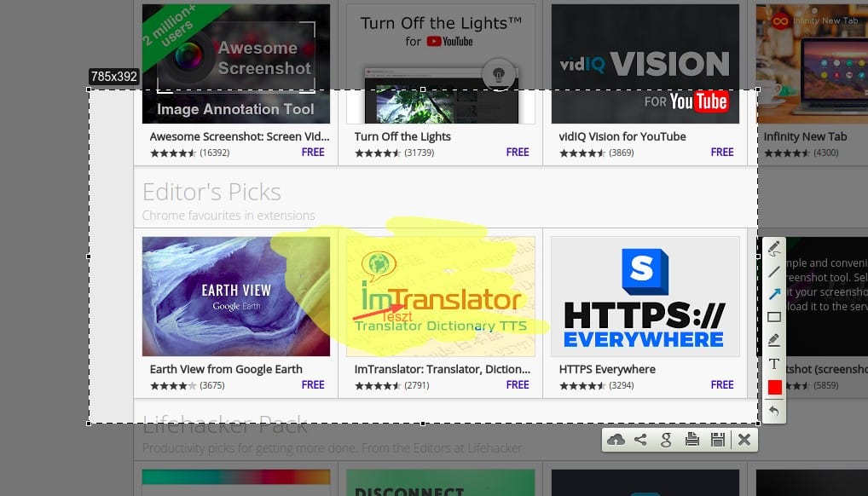Click FREE on vidIQ Vision card
The width and height of the screenshot is (868, 496).
[x=722, y=153]
